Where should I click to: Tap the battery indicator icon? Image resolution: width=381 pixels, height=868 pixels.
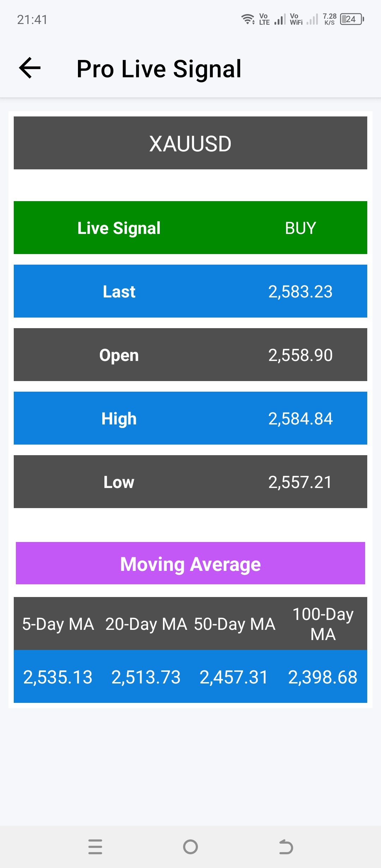352,19
